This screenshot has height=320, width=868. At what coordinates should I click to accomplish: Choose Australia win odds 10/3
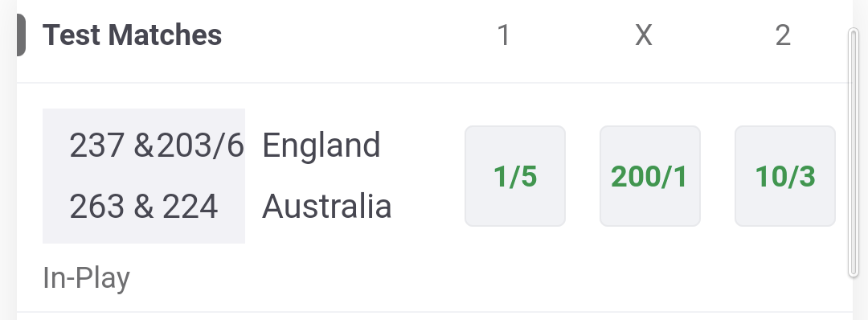785,176
